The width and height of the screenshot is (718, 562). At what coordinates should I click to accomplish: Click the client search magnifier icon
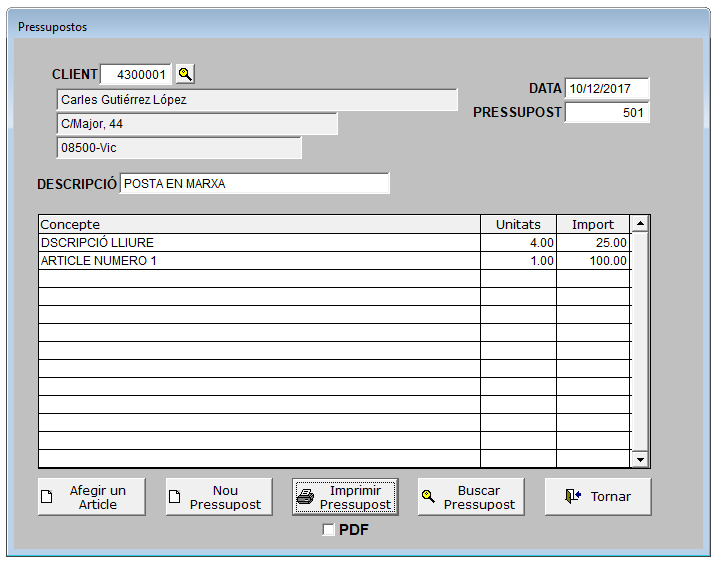(185, 74)
